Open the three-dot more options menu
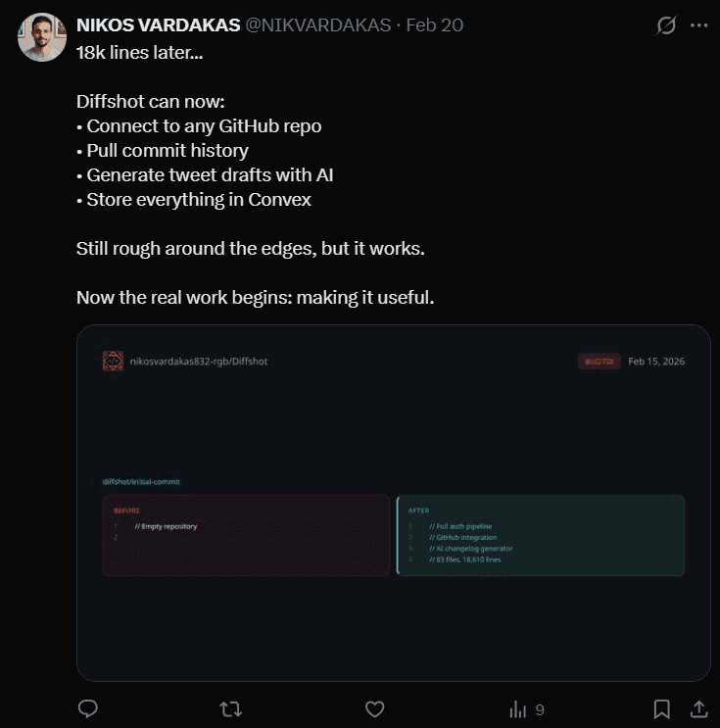The image size is (720, 728). click(x=698, y=25)
